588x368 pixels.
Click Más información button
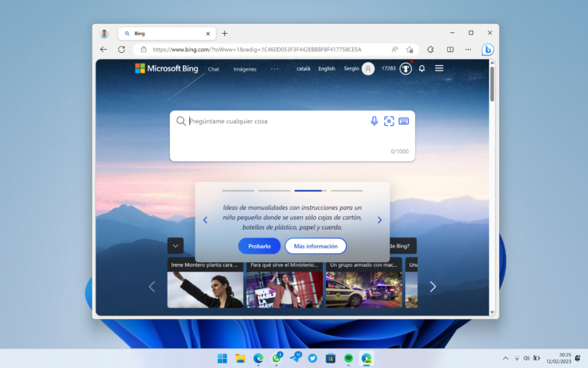(x=315, y=246)
